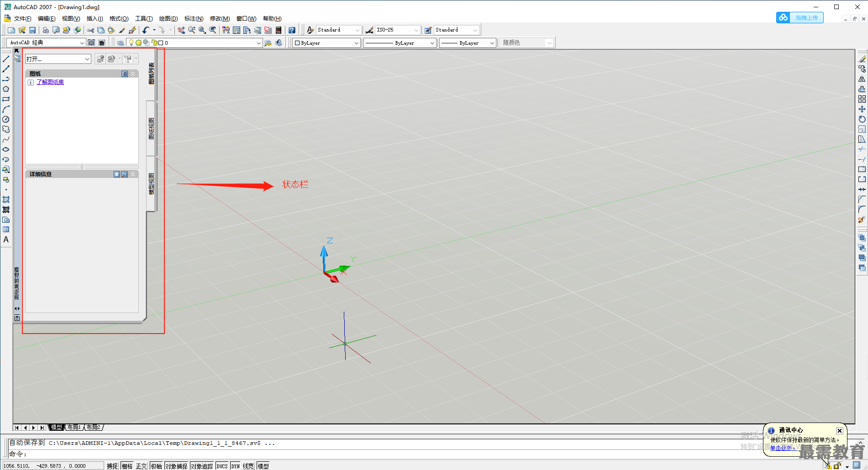868x470 pixels.
Task: Click the Rotate modify tool
Action: tap(862, 119)
